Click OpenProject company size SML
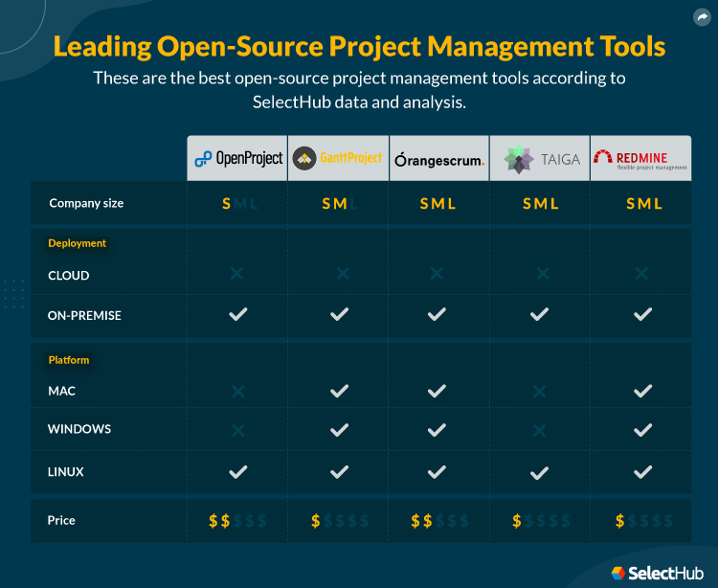The height and width of the screenshot is (588, 718). click(240, 204)
